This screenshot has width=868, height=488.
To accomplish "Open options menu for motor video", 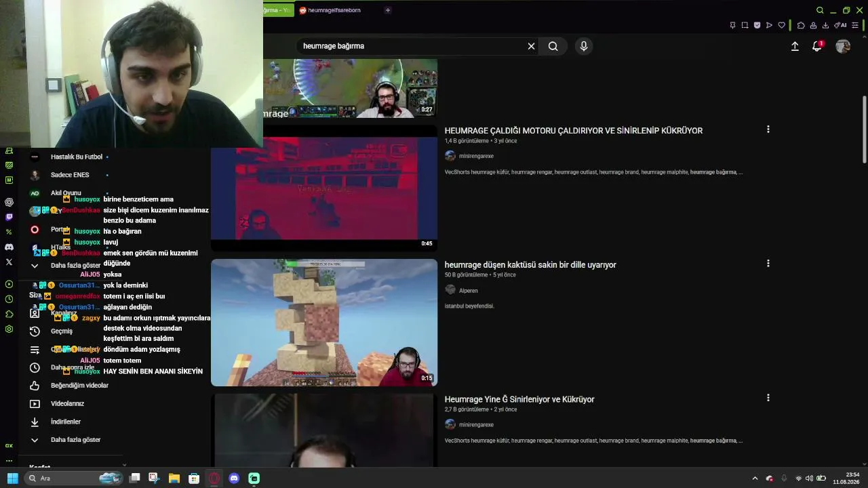I will (768, 129).
